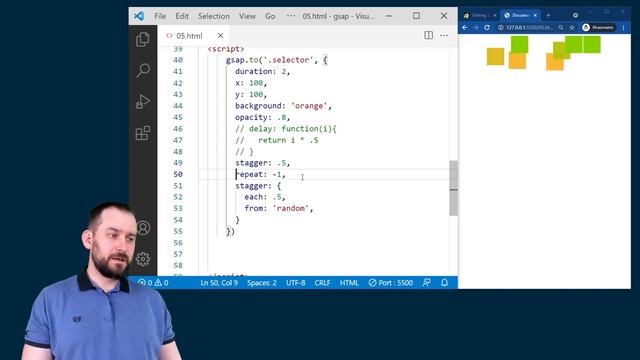Open the Run and Debug view

point(142,102)
